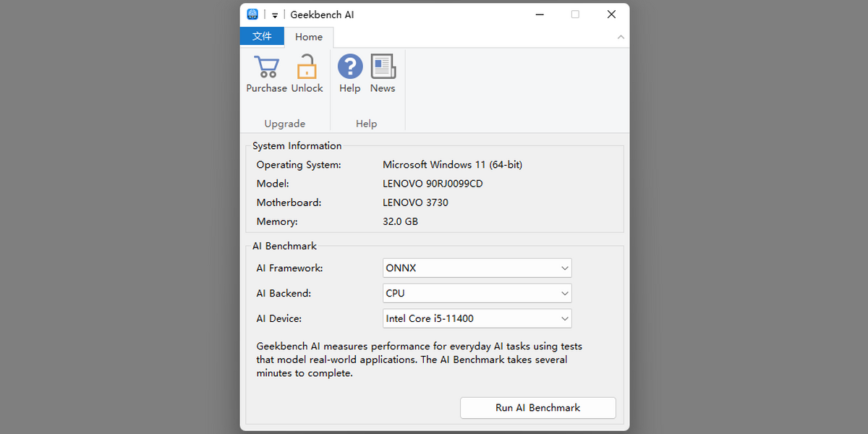Minimize the Geekbench AI window
The width and height of the screenshot is (868, 434).
(x=540, y=14)
